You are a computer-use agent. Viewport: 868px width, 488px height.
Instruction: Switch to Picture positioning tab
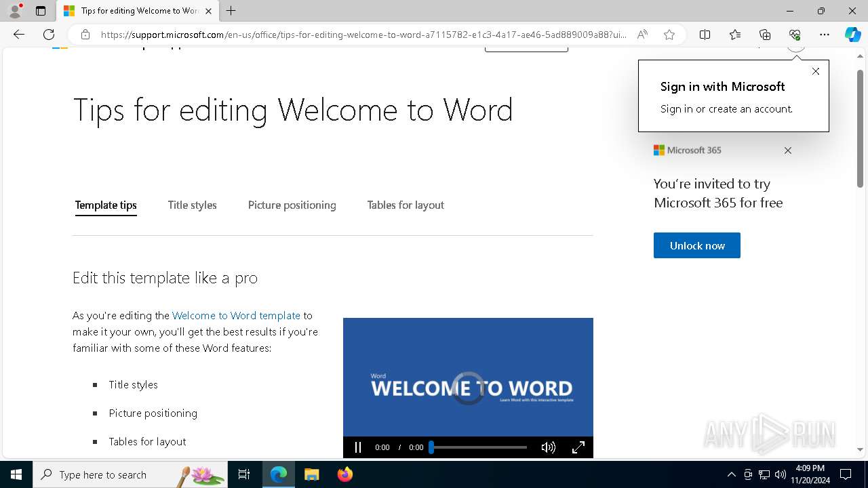coord(292,205)
